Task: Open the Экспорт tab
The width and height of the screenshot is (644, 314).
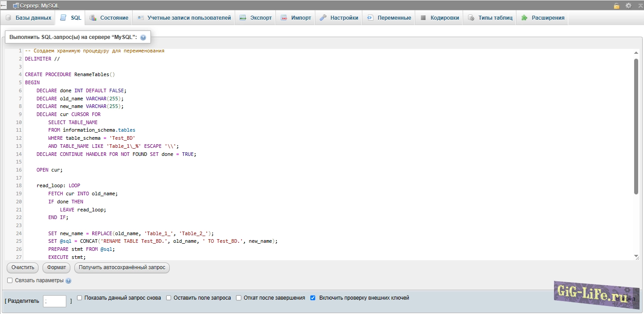Action: (255, 18)
